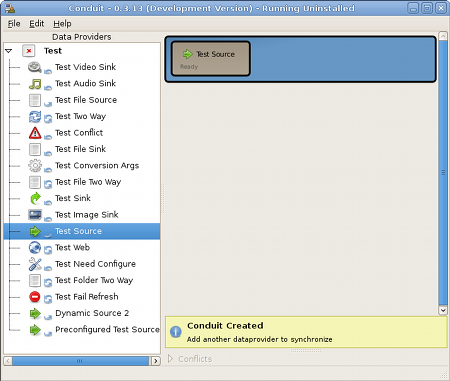This screenshot has height=381, width=450.
Task: Click the canvas scrollbar up arrow
Action: 443,36
